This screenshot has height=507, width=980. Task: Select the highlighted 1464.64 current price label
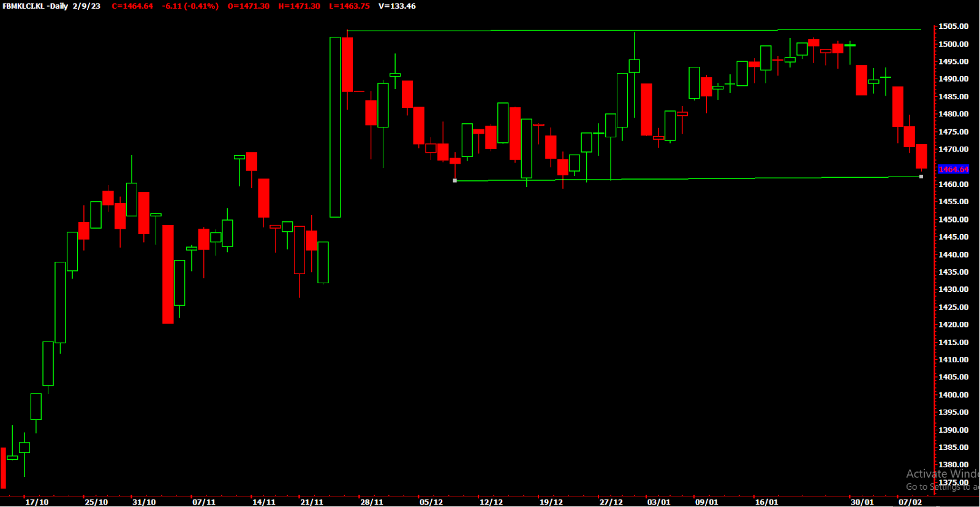[x=954, y=169]
